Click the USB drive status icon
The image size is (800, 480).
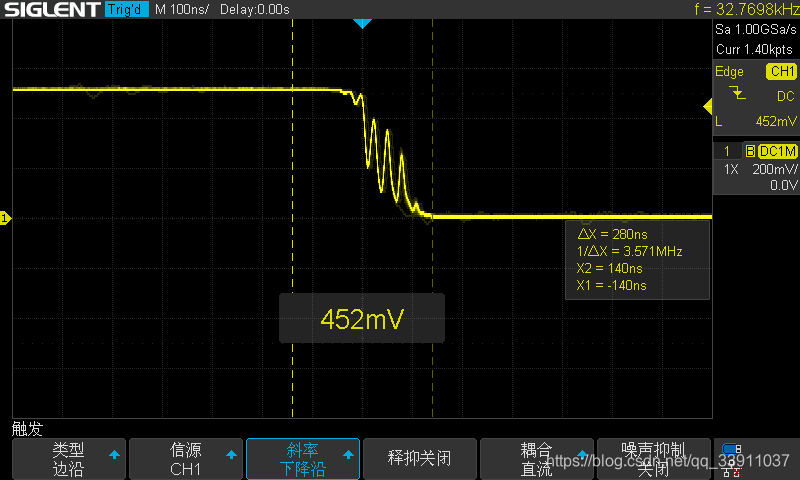[x=732, y=449]
